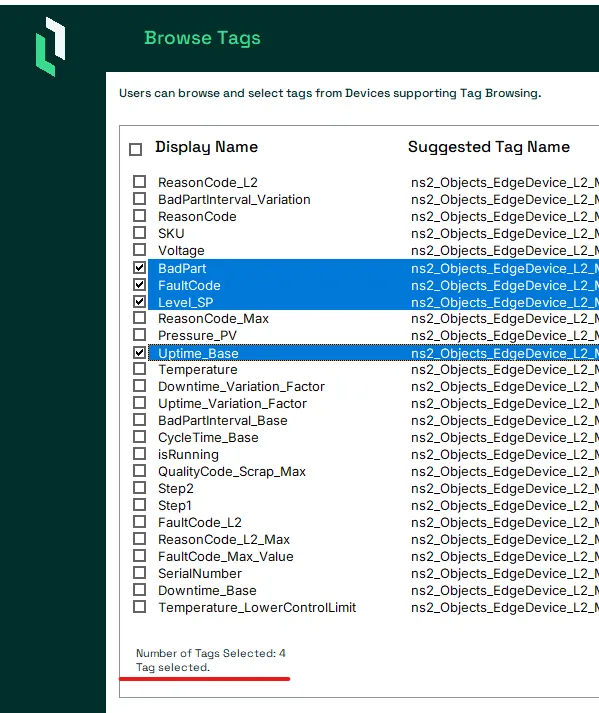This screenshot has width=599, height=713.
Task: Click the Display Name column header
Action: 206,147
